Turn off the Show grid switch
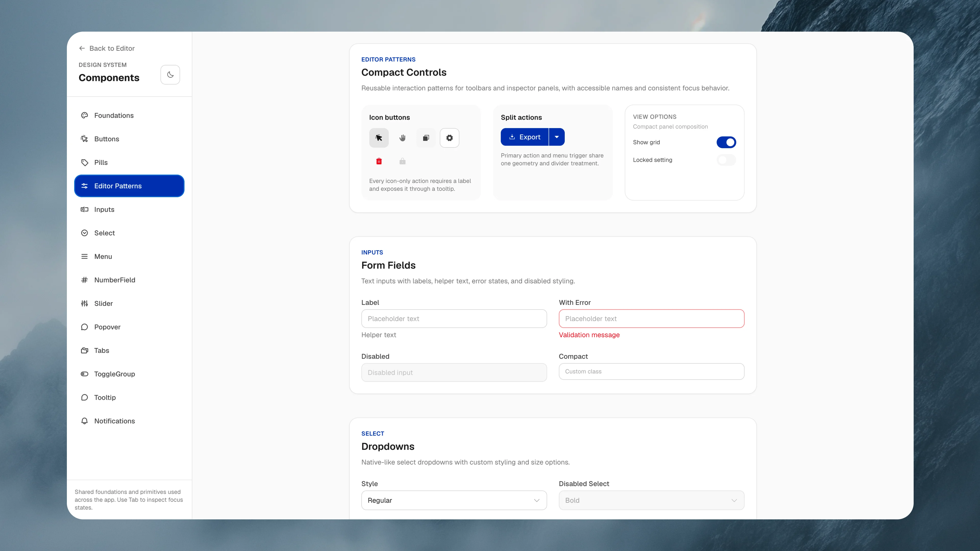The height and width of the screenshot is (551, 980). 726,142
